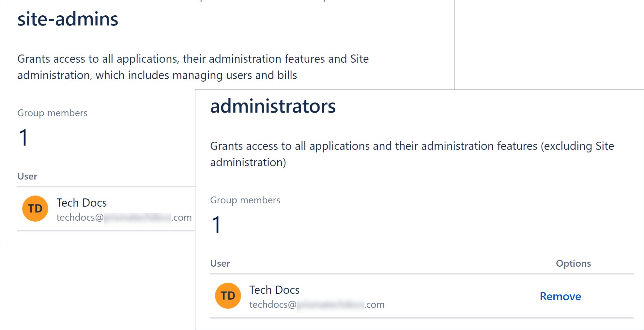Viewport: 644px width, 330px height.
Task: Click the member count 1 in administrators
Action: pos(216,225)
